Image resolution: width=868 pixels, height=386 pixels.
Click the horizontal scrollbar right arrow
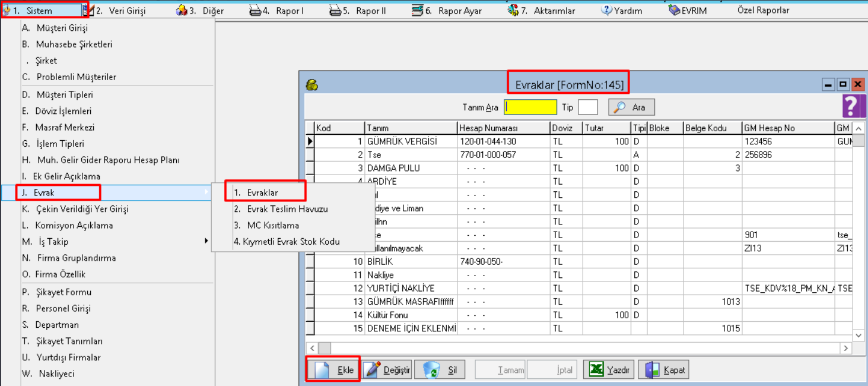point(846,349)
